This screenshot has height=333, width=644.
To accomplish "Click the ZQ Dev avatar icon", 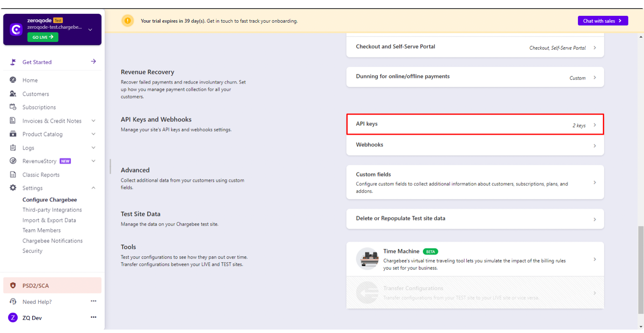I will click(13, 318).
